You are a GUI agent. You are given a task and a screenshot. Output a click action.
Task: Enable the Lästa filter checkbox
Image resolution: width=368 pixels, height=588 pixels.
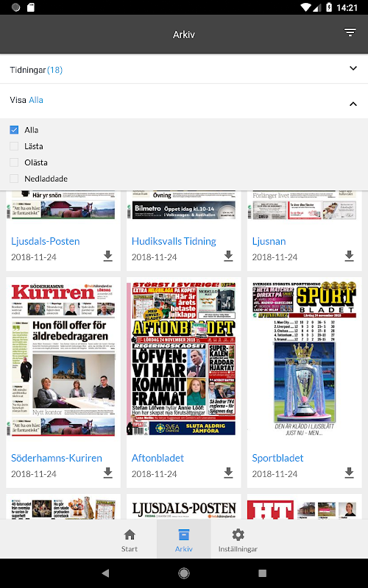tap(14, 146)
